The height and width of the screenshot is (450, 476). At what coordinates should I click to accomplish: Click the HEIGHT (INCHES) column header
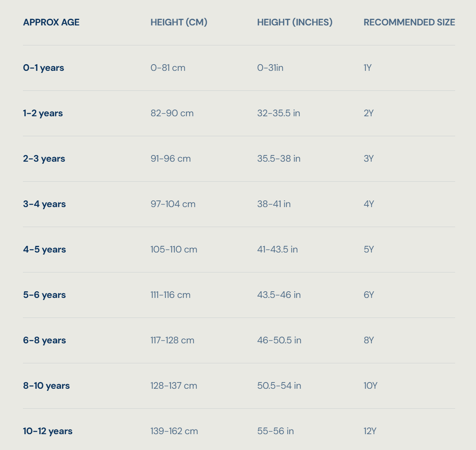295,22
